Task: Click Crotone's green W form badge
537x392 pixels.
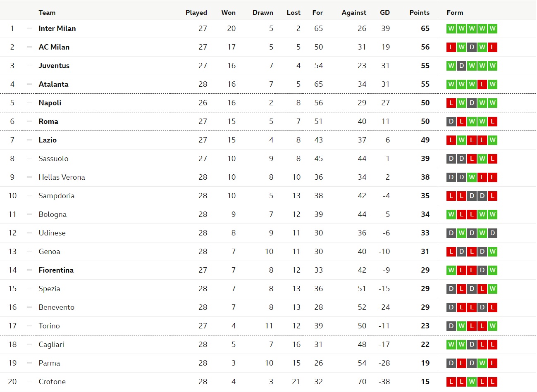Action: coord(472,382)
